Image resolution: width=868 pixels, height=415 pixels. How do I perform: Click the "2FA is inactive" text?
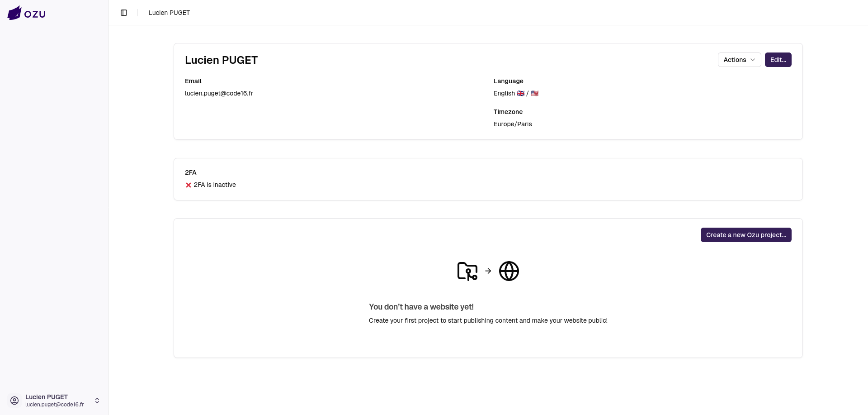[215, 185]
